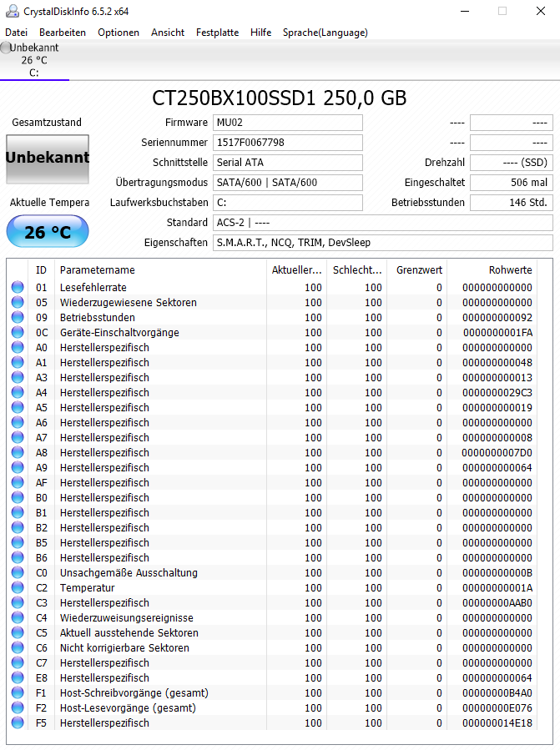Click the Seriennummer field 1517F0067798

[288, 143]
